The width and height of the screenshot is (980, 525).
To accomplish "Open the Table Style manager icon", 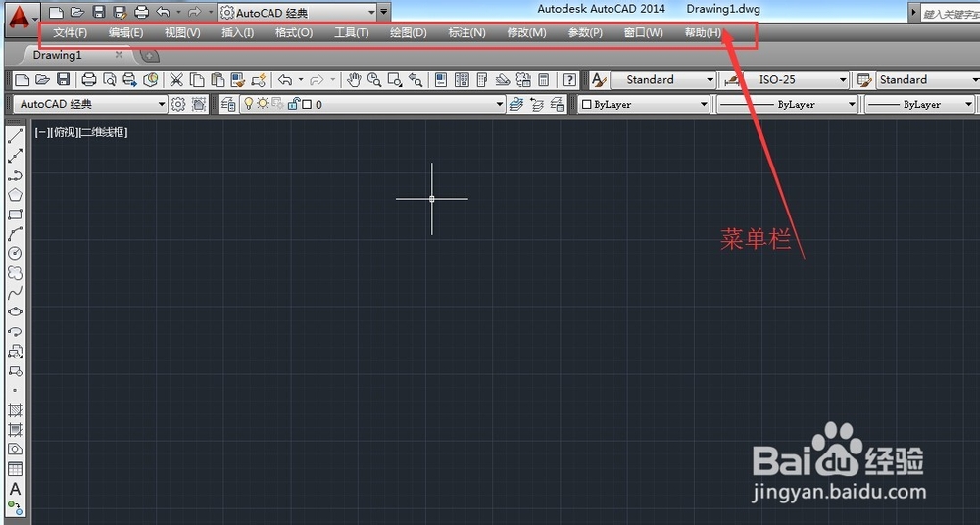I will 865,80.
